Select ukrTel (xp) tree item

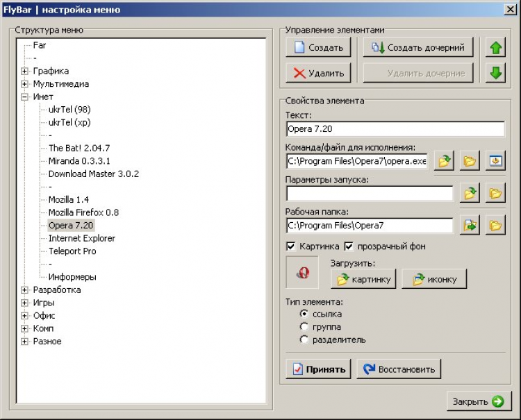pos(69,122)
